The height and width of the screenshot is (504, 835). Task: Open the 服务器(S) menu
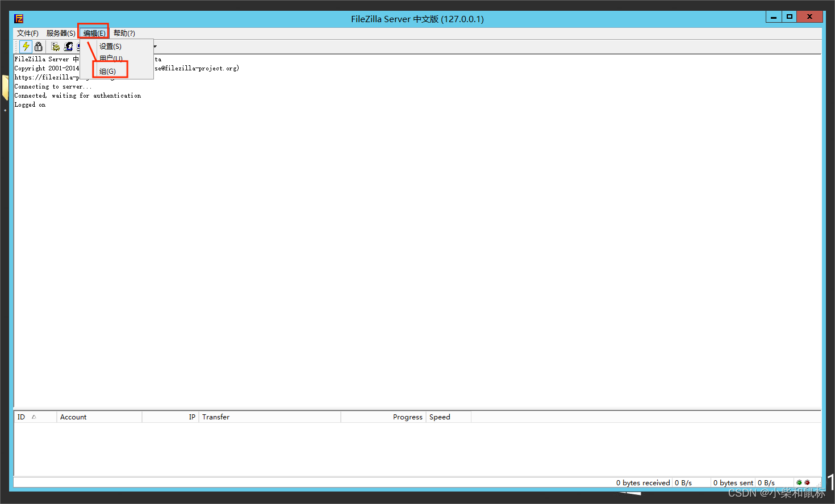(61, 33)
